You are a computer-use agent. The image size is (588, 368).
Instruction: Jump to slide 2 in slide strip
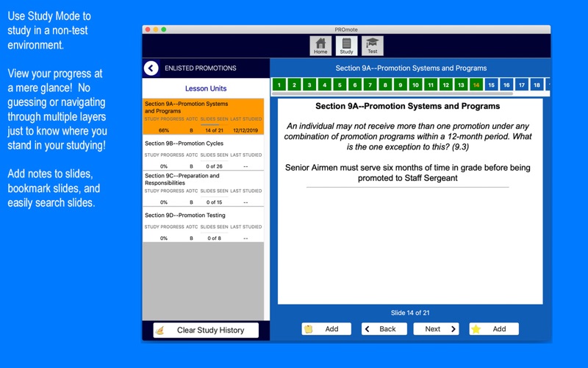click(x=295, y=85)
